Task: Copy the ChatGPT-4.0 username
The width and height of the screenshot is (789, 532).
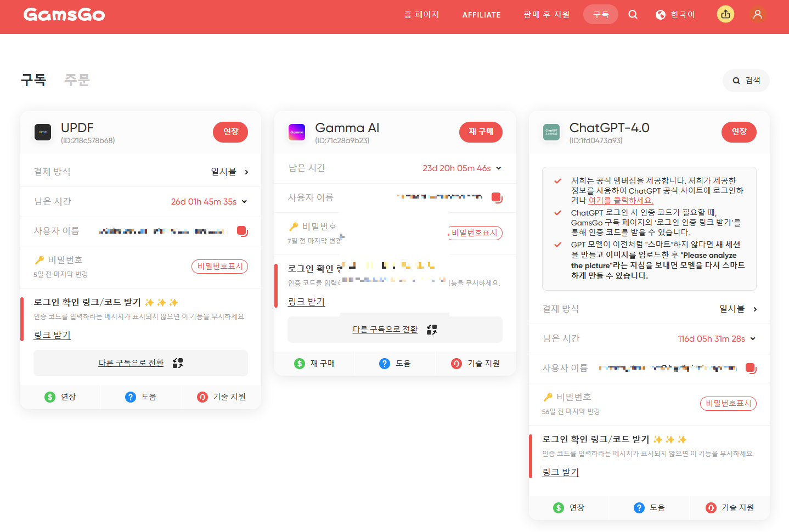Action: click(x=751, y=368)
